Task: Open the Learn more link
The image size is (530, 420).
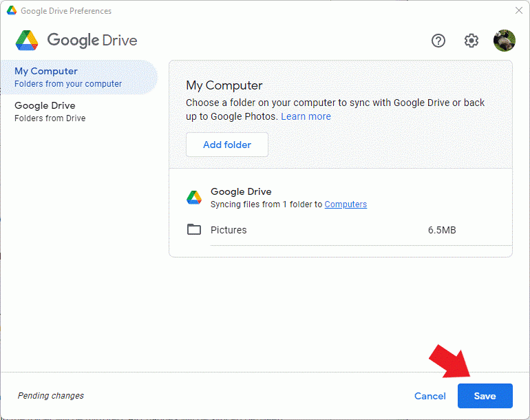Action: pos(306,116)
